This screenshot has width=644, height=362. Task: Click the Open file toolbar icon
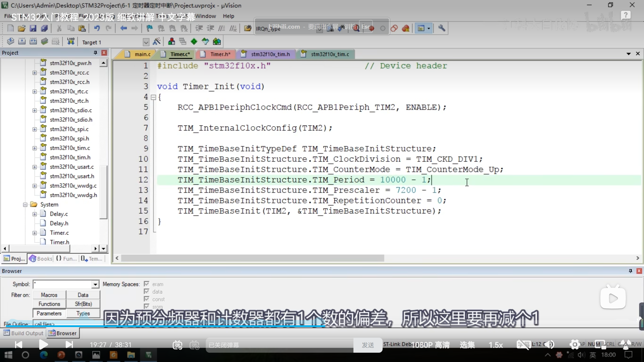tap(22, 28)
